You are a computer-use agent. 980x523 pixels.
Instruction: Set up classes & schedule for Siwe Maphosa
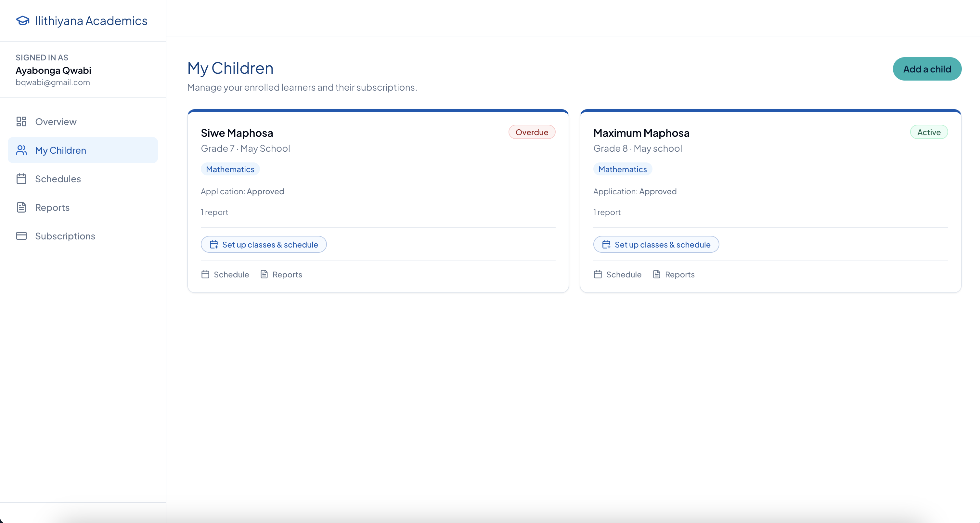click(x=264, y=244)
